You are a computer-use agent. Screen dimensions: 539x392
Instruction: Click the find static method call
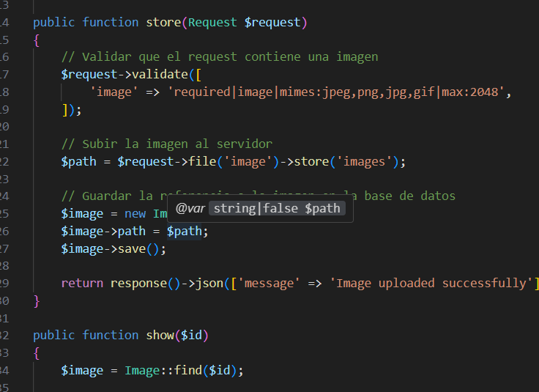pos(188,370)
